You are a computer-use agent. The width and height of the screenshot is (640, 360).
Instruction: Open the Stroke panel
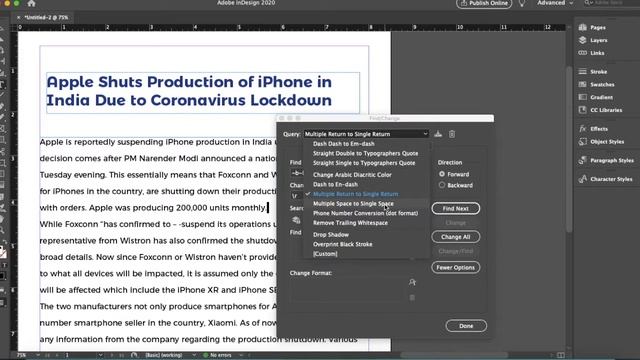[593, 71]
